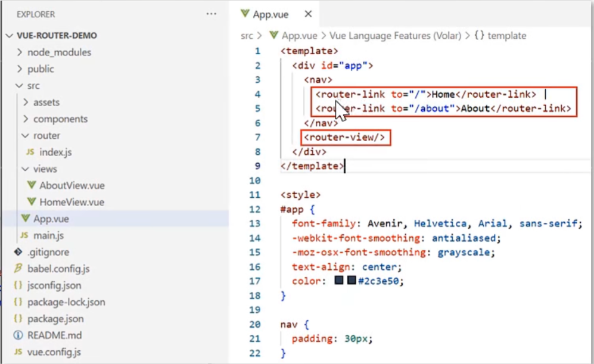Image resolution: width=594 pixels, height=364 pixels.
Task: Click the Babel icon beside babel.config.js
Action: 18,268
